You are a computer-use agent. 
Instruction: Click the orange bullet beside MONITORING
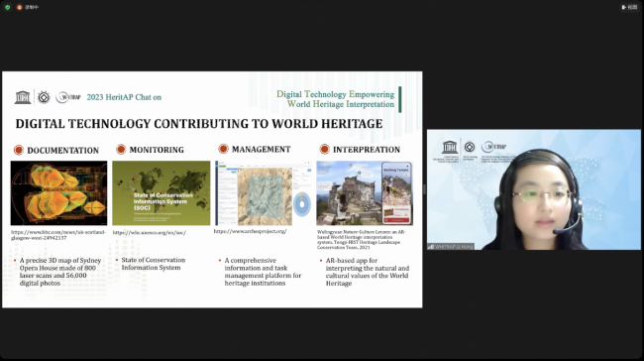click(121, 149)
